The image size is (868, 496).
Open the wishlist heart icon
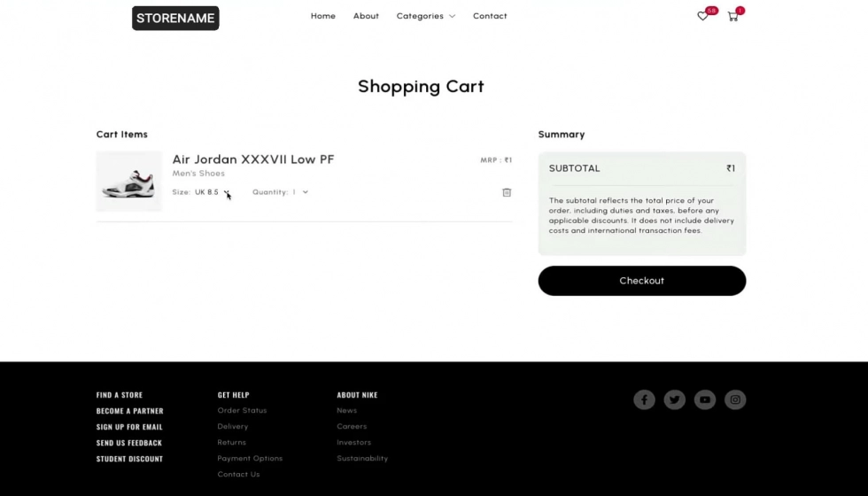[702, 16]
